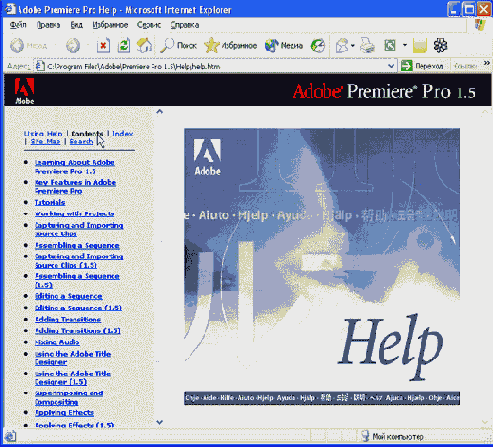The height and width of the screenshot is (447, 493).
Task: Open Editing a Sequence (1.5) link
Action: 78,308
